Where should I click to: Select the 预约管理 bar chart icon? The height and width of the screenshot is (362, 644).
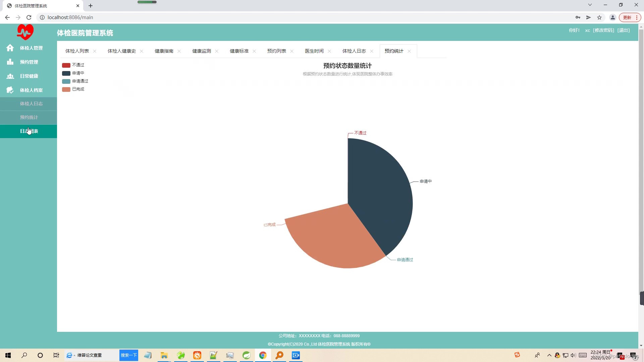[x=10, y=62]
